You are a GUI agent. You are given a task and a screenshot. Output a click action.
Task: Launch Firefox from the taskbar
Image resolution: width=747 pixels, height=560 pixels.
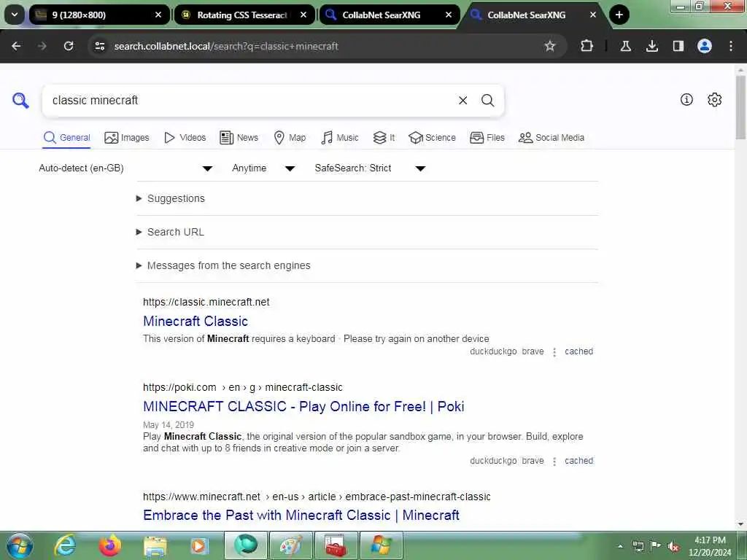click(110, 545)
